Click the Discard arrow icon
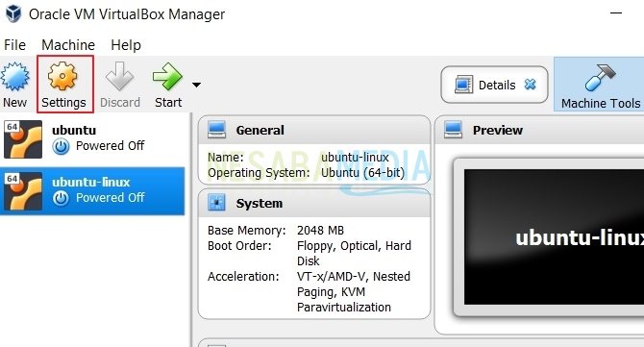The width and height of the screenshot is (644, 347). tap(119, 76)
